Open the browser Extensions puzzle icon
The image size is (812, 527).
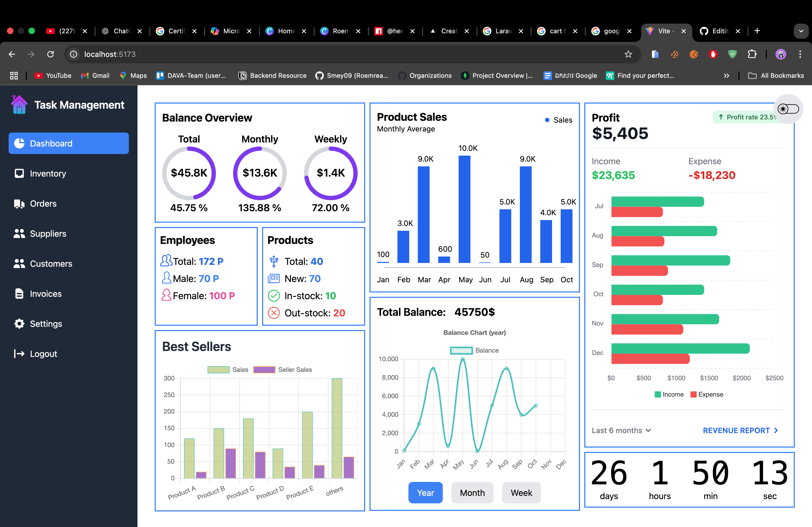click(752, 54)
